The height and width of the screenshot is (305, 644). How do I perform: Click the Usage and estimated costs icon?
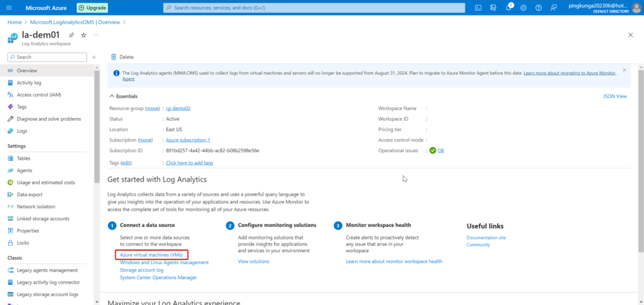point(11,182)
